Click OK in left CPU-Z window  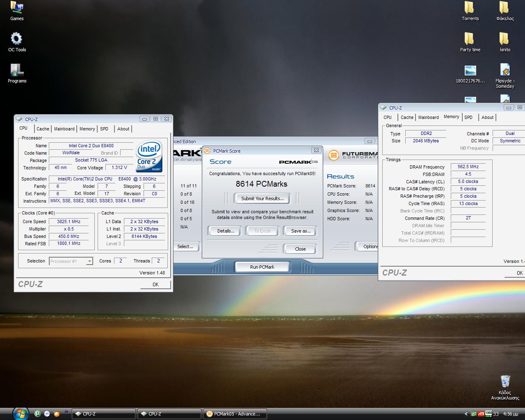pyautogui.click(x=155, y=284)
